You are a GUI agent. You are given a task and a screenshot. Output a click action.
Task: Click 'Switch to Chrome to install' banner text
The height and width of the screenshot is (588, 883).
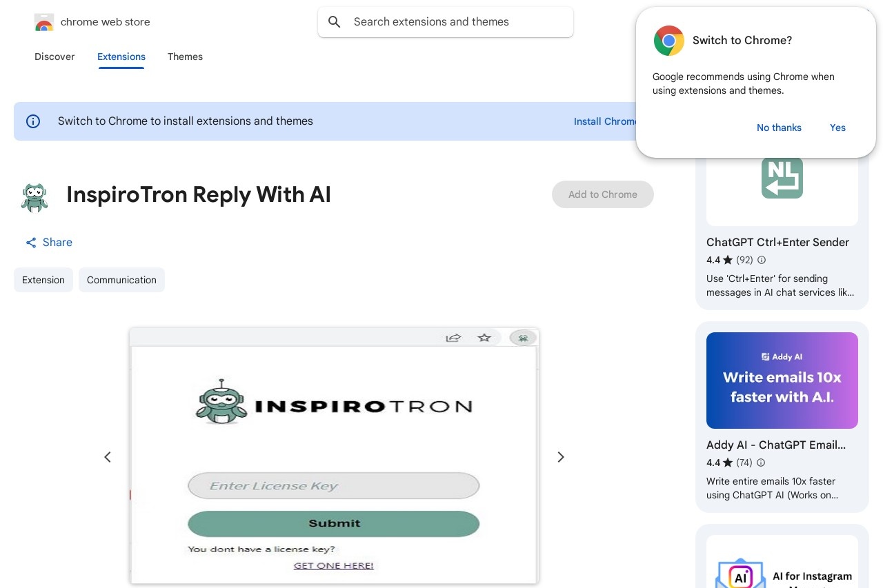(186, 121)
